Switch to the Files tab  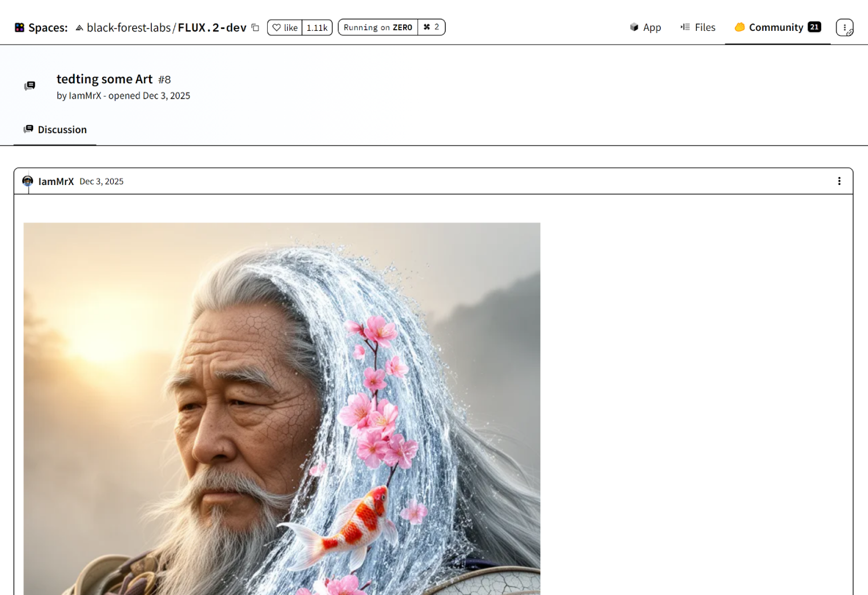[698, 27]
